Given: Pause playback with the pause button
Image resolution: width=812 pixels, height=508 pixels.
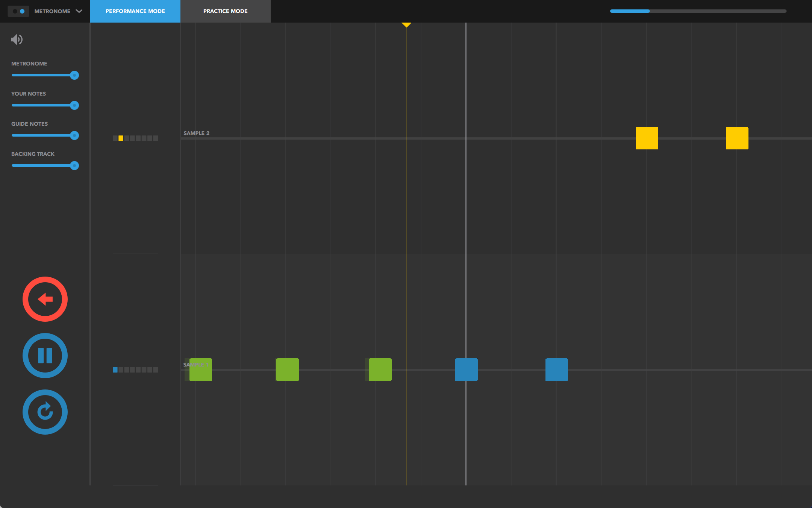Looking at the screenshot, I should coord(45,356).
